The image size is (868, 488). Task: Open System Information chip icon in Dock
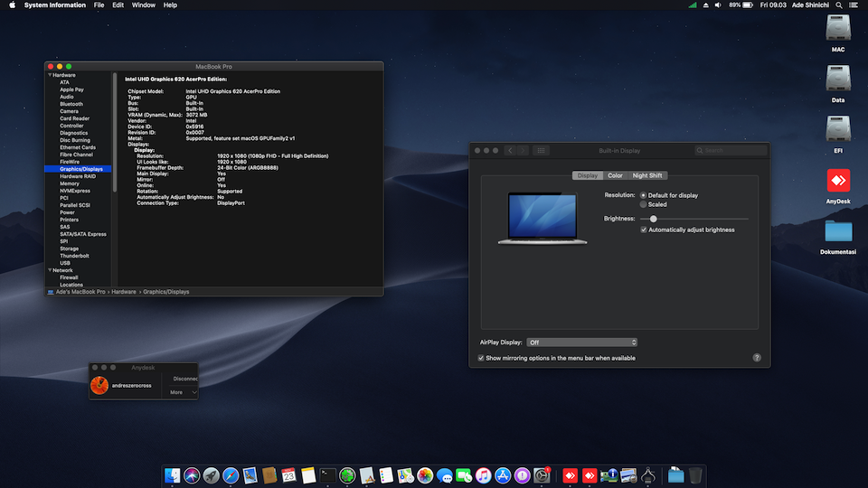[x=609, y=475]
